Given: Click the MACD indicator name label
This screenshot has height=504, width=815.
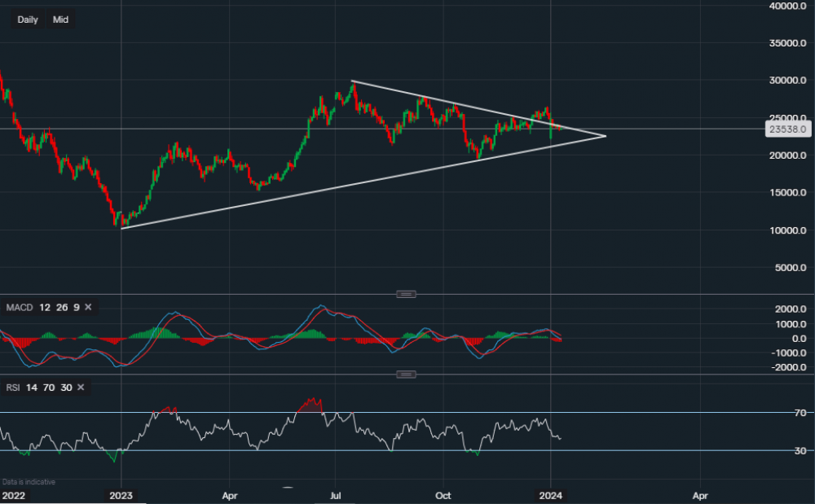Looking at the screenshot, I should point(19,307).
